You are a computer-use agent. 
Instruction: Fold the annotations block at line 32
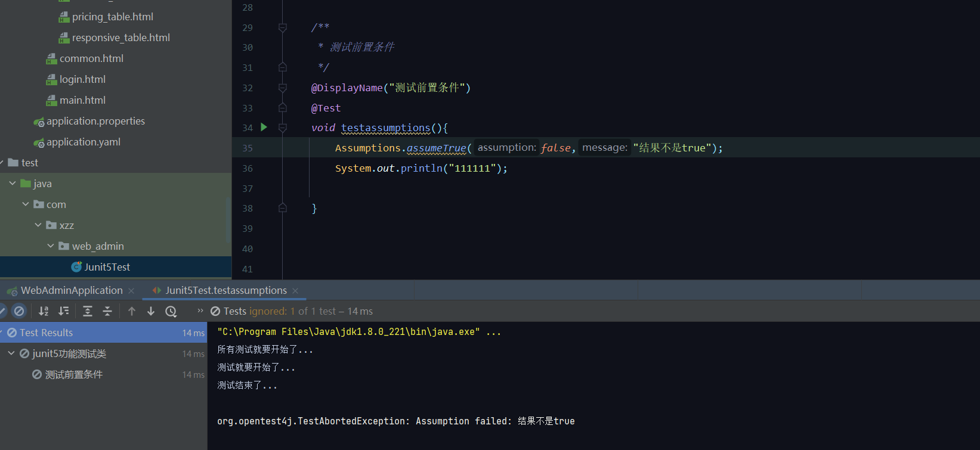click(x=283, y=88)
